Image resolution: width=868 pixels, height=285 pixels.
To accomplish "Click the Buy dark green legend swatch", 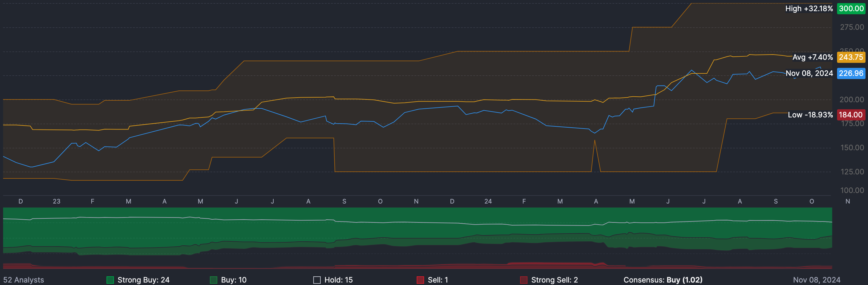I will pos(213,280).
